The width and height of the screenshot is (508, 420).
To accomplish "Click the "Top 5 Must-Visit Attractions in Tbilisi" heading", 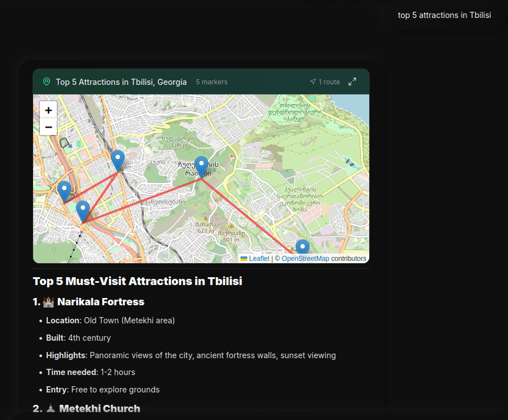I will point(138,281).
